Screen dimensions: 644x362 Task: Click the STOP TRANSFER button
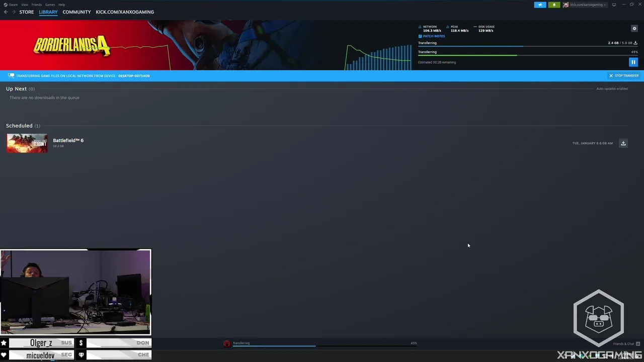click(624, 76)
